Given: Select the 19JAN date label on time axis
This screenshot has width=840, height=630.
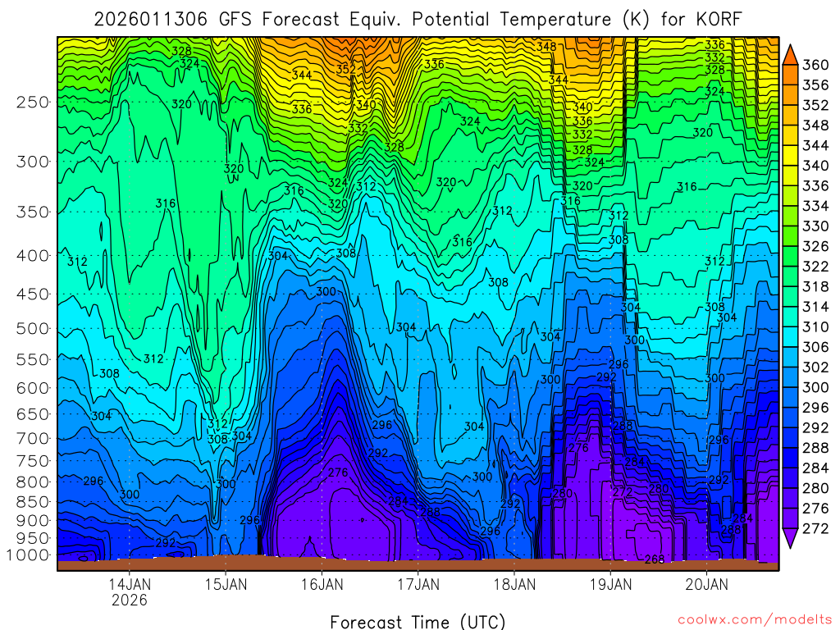Looking at the screenshot, I should (x=610, y=583).
